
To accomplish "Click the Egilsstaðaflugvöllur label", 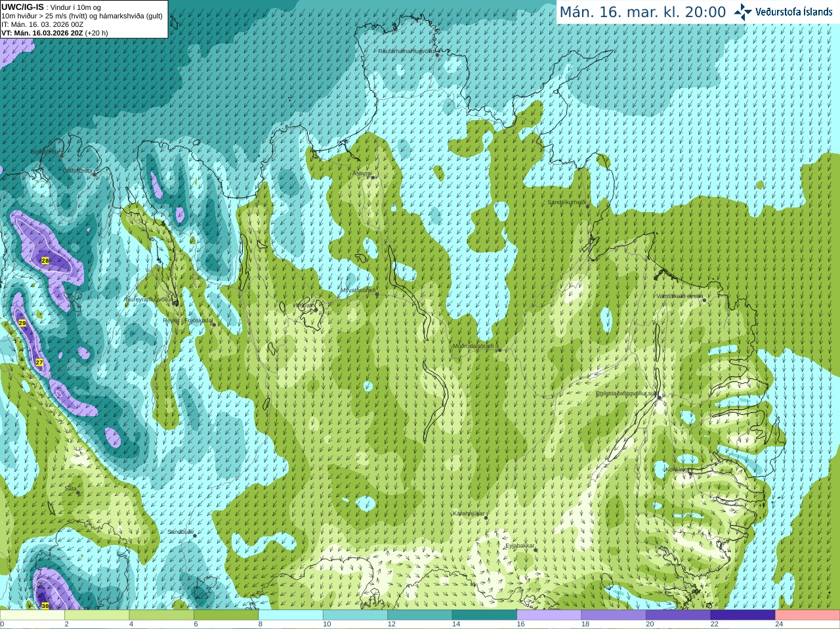I will [x=626, y=393].
